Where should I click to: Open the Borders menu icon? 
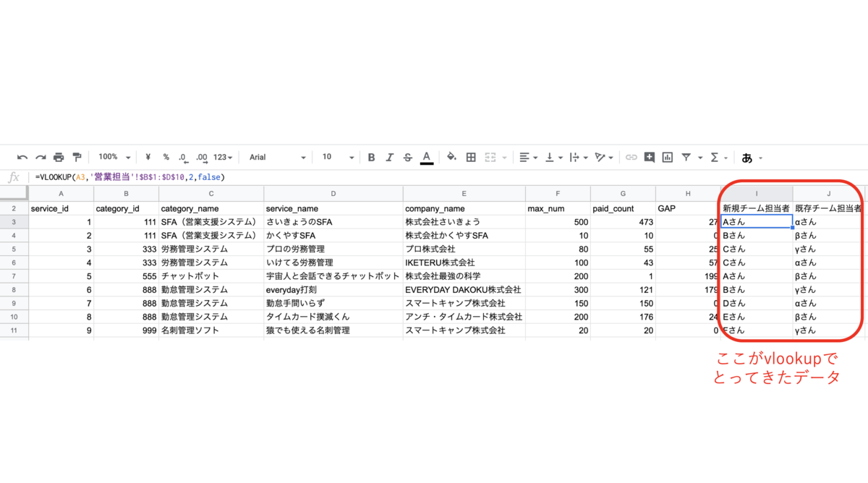[x=471, y=157]
